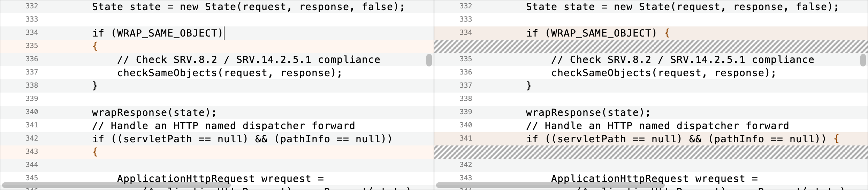The width and height of the screenshot is (868, 190).
Task: Click the closing brace on left line 338
Action: [95, 86]
